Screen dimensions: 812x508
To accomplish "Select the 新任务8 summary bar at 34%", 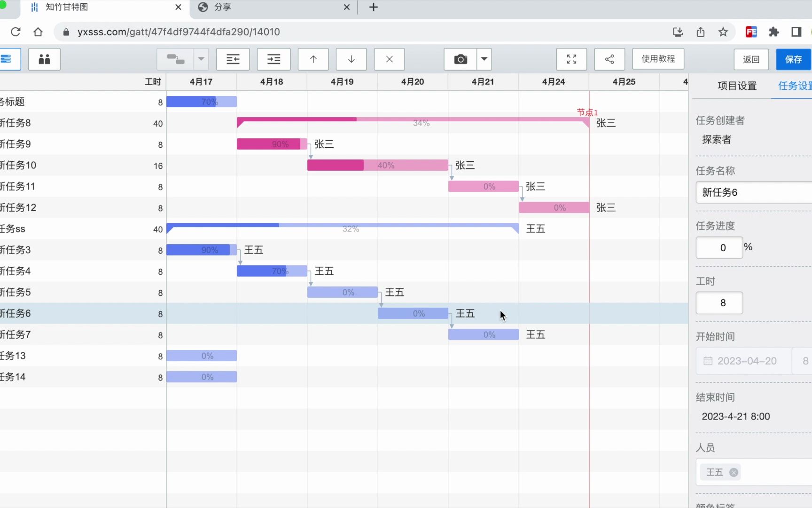I will (413, 122).
